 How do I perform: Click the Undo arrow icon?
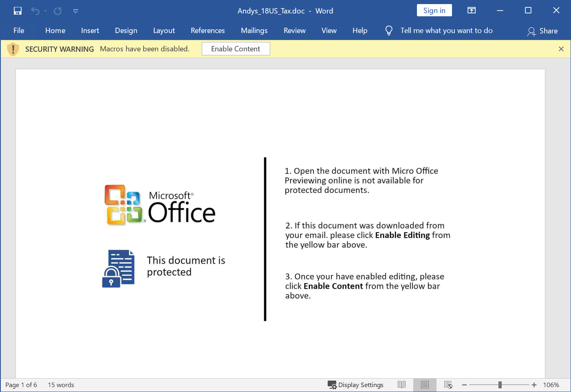pos(35,11)
